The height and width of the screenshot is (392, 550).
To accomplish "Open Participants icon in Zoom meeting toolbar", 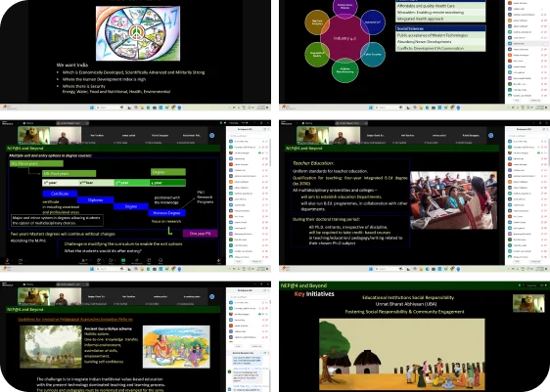I will 84,260.
